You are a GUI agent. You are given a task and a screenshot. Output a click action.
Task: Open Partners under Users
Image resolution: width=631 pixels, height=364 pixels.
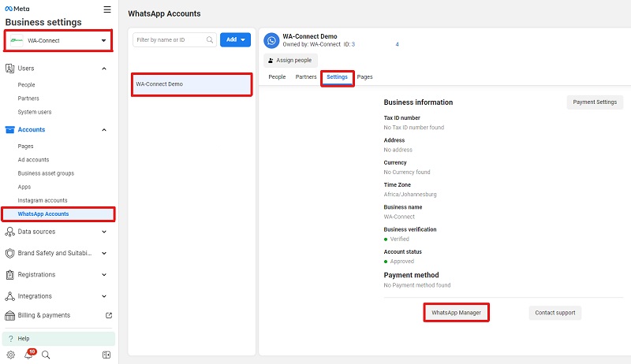coord(28,98)
